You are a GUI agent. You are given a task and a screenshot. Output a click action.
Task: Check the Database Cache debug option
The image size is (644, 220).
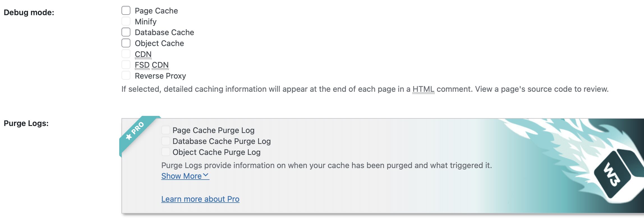(126, 32)
